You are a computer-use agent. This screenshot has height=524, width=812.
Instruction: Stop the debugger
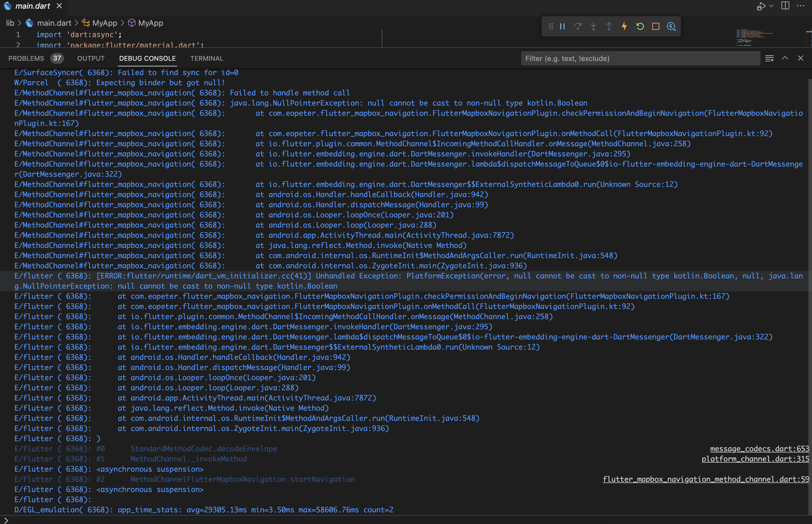pyautogui.click(x=656, y=26)
